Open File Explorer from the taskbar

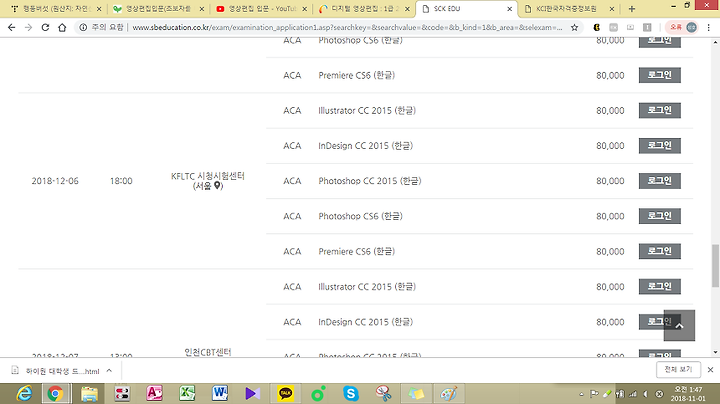[89, 393]
